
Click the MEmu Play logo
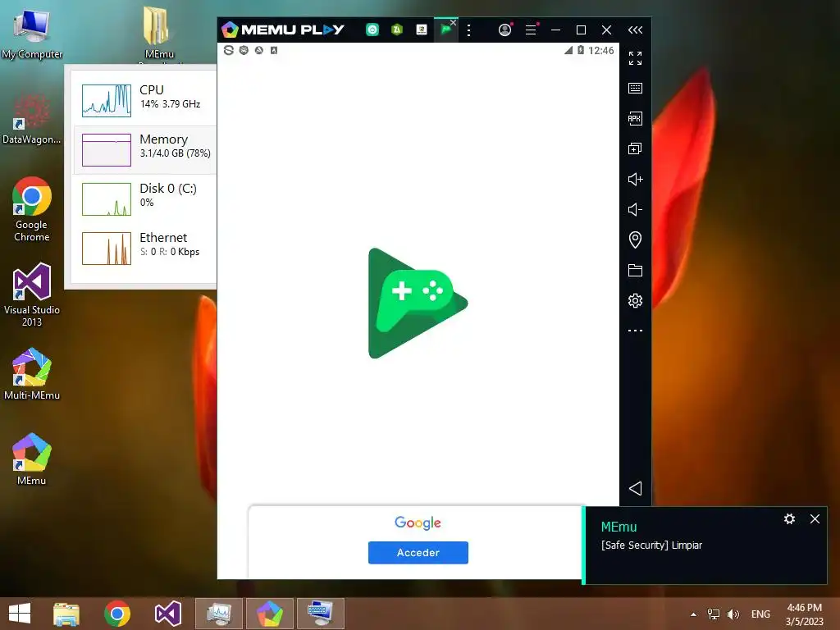(x=283, y=30)
